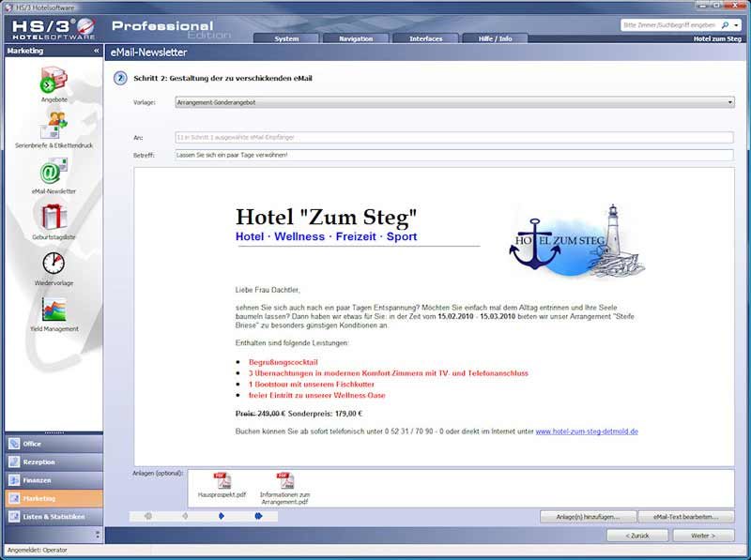Click the search magnifier icon
The image size is (751, 560).
(x=725, y=25)
